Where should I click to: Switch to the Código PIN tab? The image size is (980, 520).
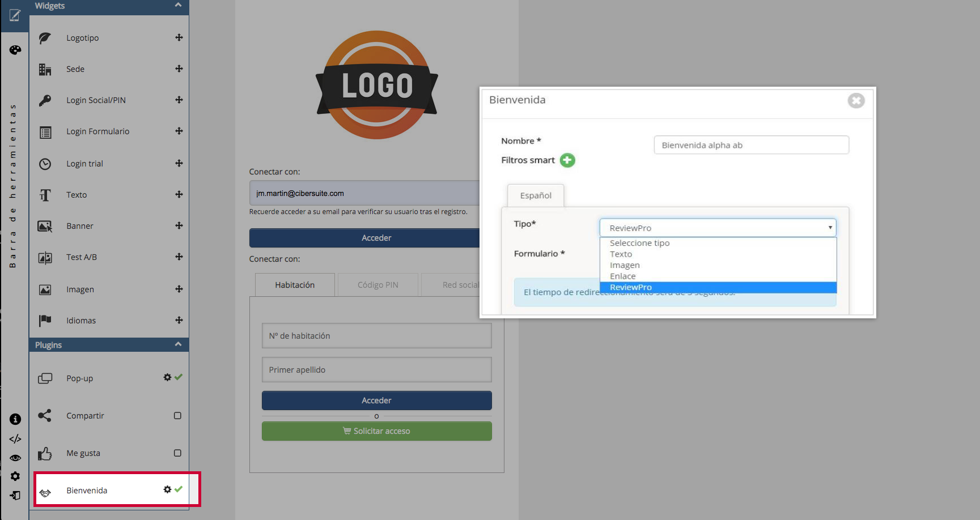click(x=377, y=285)
